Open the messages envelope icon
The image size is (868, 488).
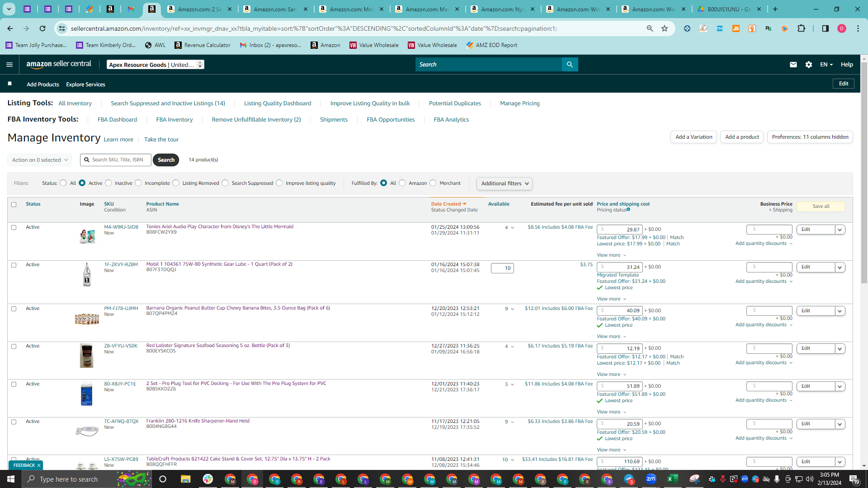[x=793, y=65]
